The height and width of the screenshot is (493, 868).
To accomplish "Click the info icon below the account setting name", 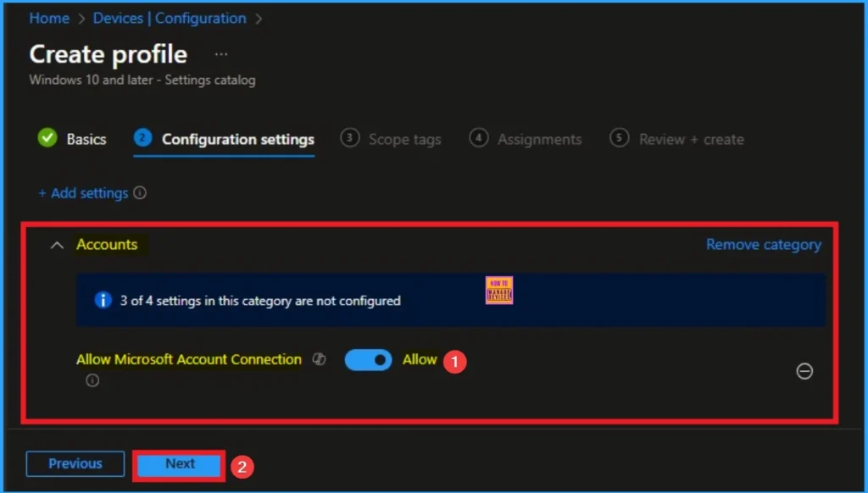I will (x=92, y=380).
